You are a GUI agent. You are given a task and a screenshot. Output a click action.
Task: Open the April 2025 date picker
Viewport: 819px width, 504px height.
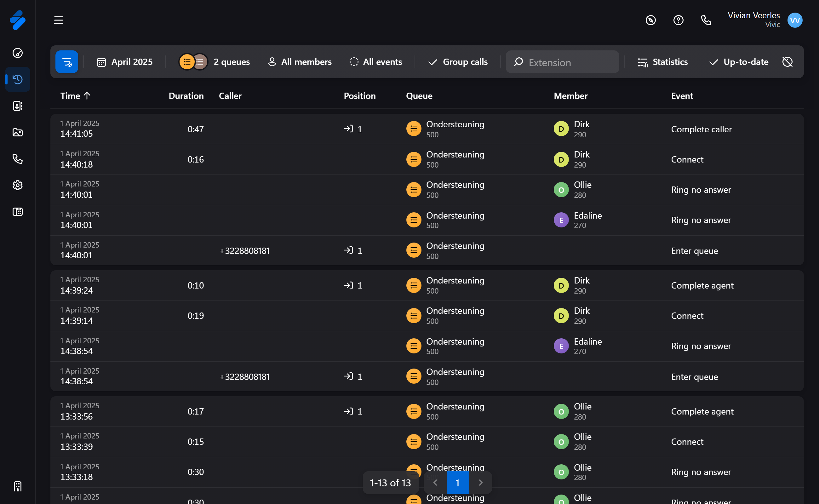coord(125,62)
